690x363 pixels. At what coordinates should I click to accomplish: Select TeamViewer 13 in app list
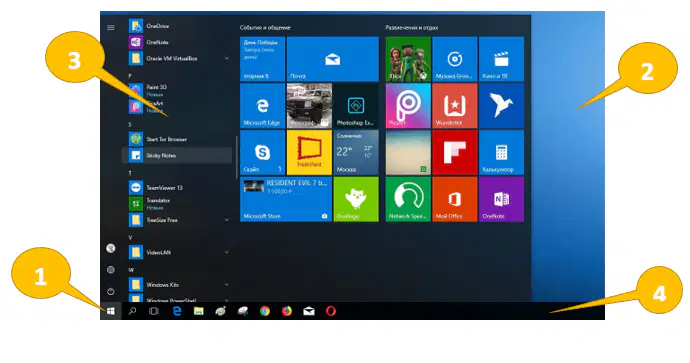(177, 187)
